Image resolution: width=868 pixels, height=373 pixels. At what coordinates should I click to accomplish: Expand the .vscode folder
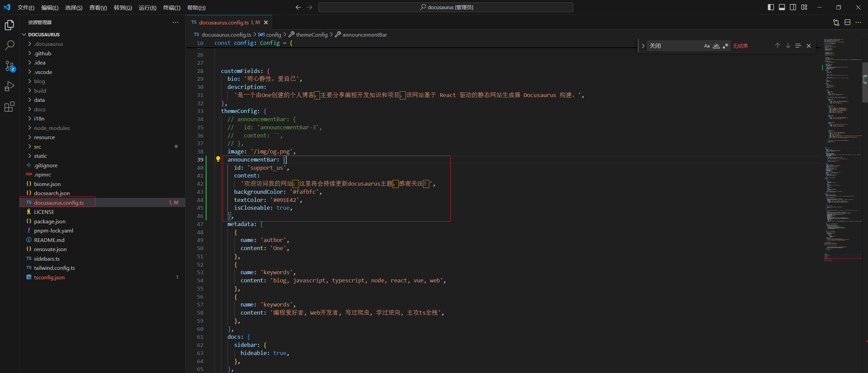click(x=102, y=72)
